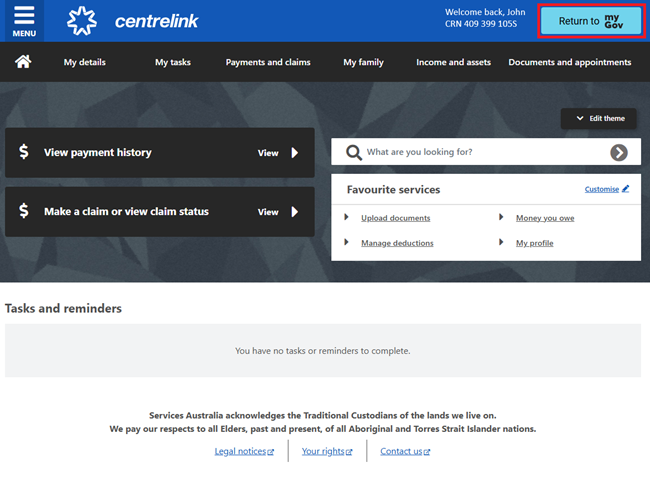The image size is (650, 482).
Task: Open the Money you owe link
Action: pyautogui.click(x=544, y=218)
